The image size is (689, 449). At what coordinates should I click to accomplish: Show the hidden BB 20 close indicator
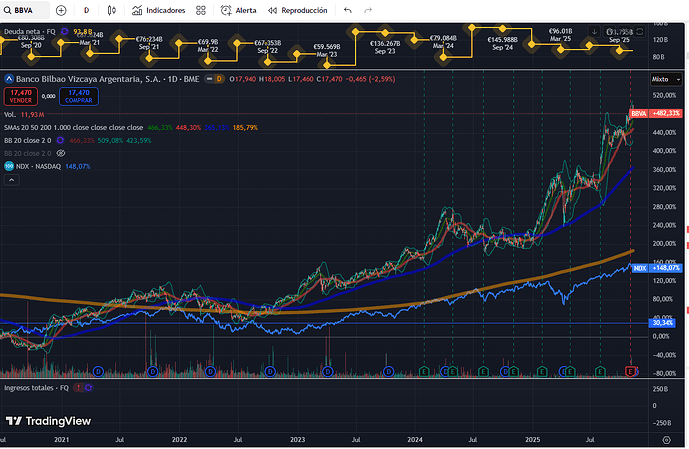pyautogui.click(x=61, y=153)
